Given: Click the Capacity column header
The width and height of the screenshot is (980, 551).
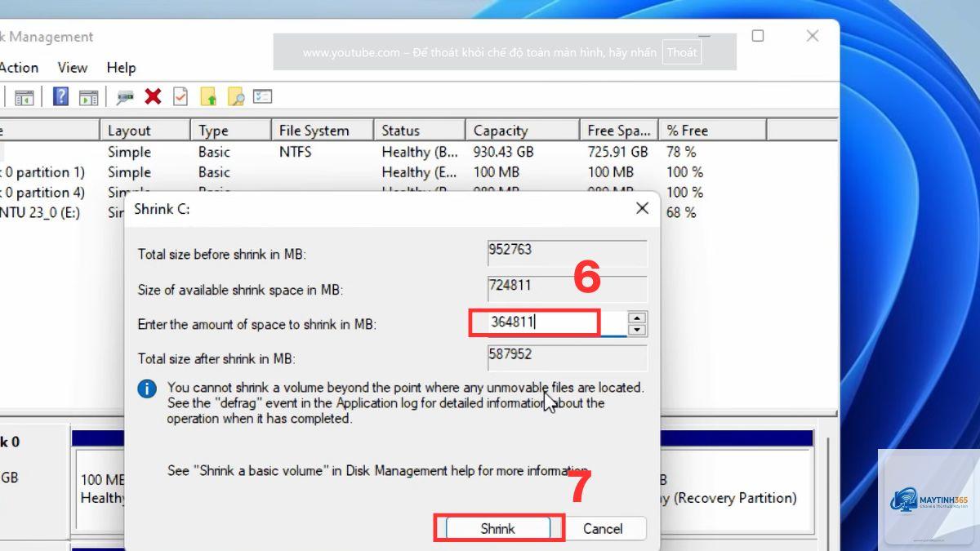Looking at the screenshot, I should pyautogui.click(x=523, y=131).
